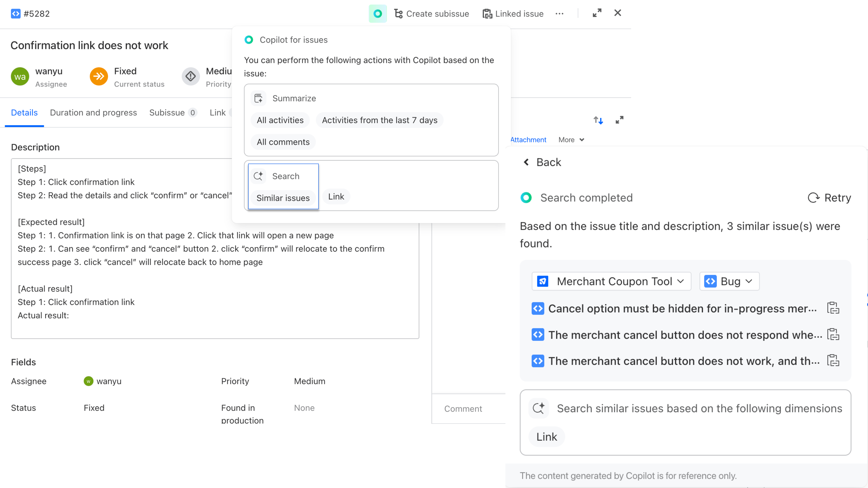The width and height of the screenshot is (868, 488).
Task: Click the Create subissue icon
Action: click(x=399, y=14)
